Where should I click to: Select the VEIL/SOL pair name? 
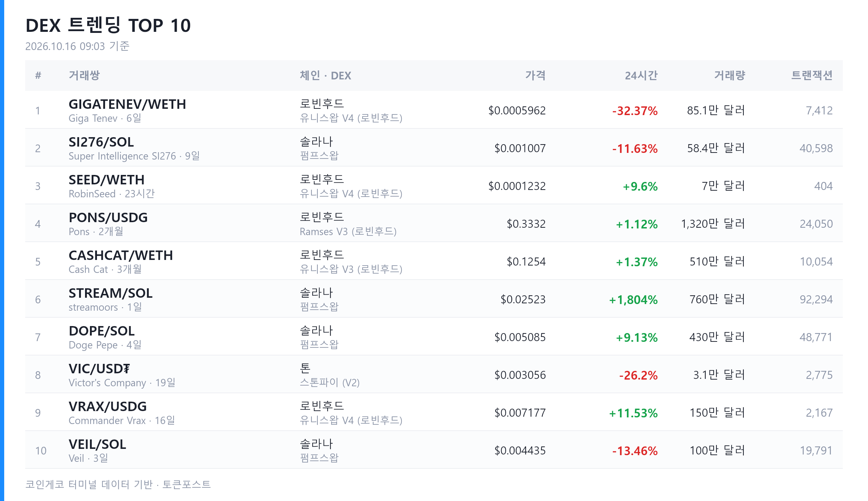tap(97, 444)
